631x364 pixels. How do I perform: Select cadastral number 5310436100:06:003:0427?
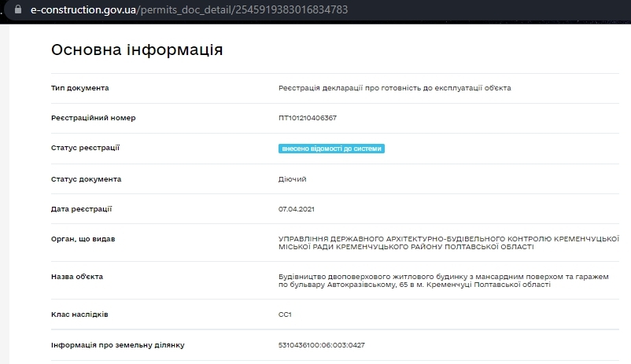pyautogui.click(x=322, y=345)
